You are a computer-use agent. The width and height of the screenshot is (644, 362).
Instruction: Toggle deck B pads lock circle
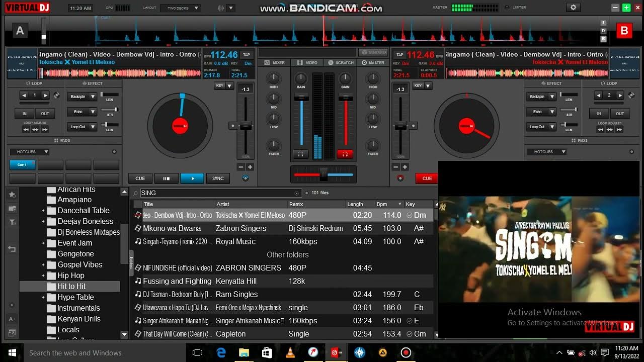pos(631,152)
